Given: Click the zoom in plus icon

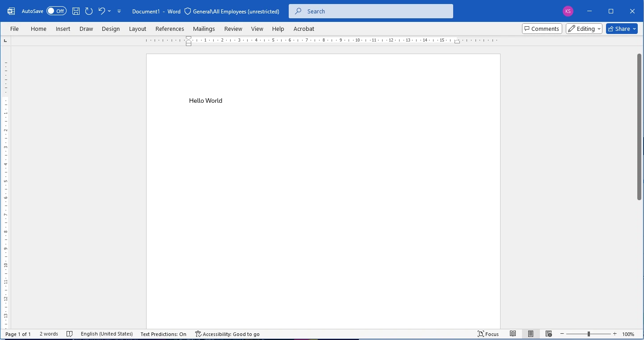Looking at the screenshot, I should point(615,334).
